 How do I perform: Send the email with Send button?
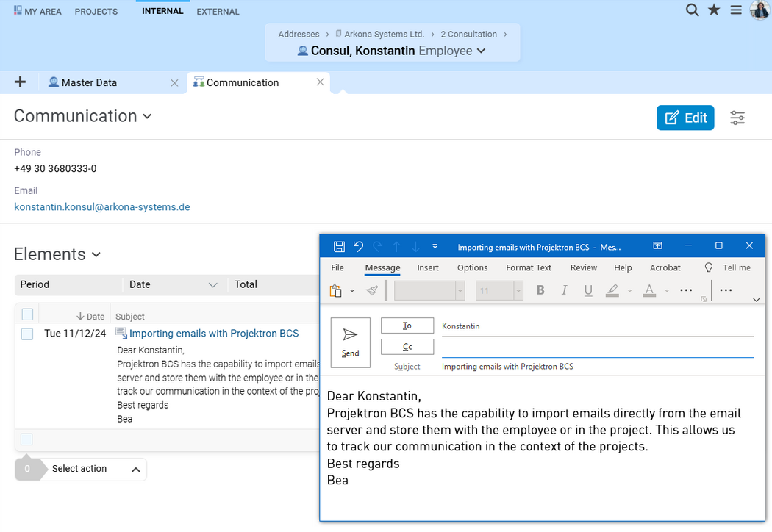(350, 342)
